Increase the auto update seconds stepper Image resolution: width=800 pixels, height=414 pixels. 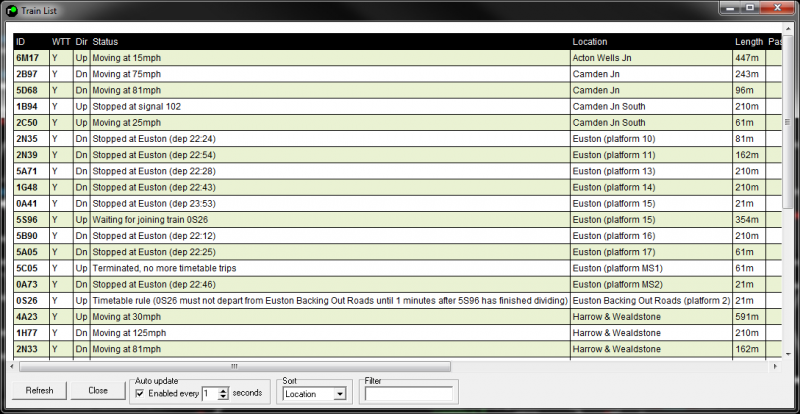[223, 391]
